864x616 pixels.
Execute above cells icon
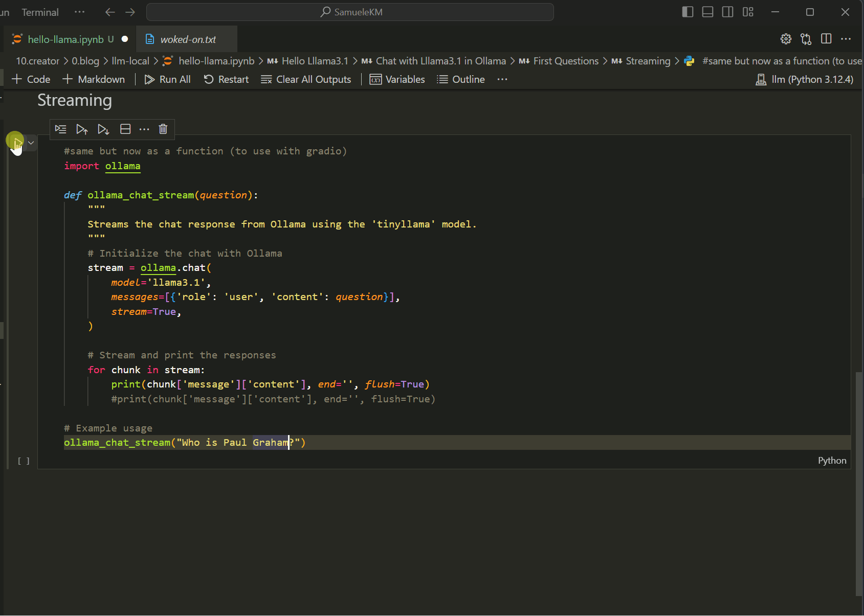coord(82,129)
